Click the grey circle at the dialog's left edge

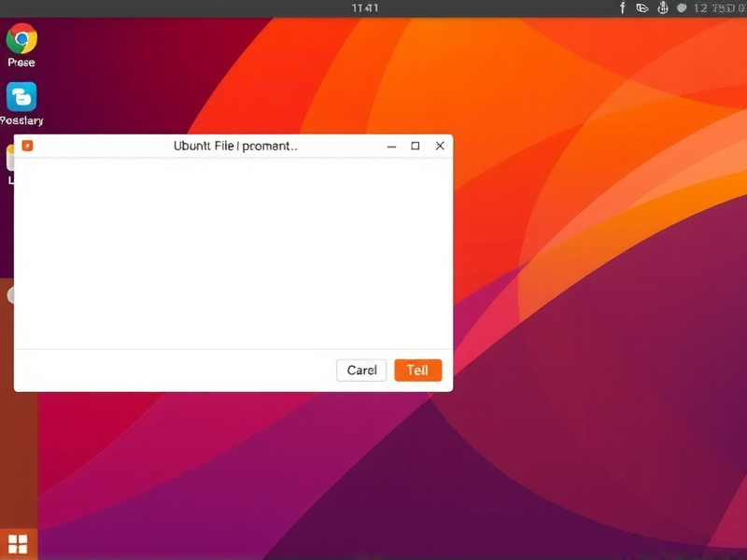tap(11, 295)
